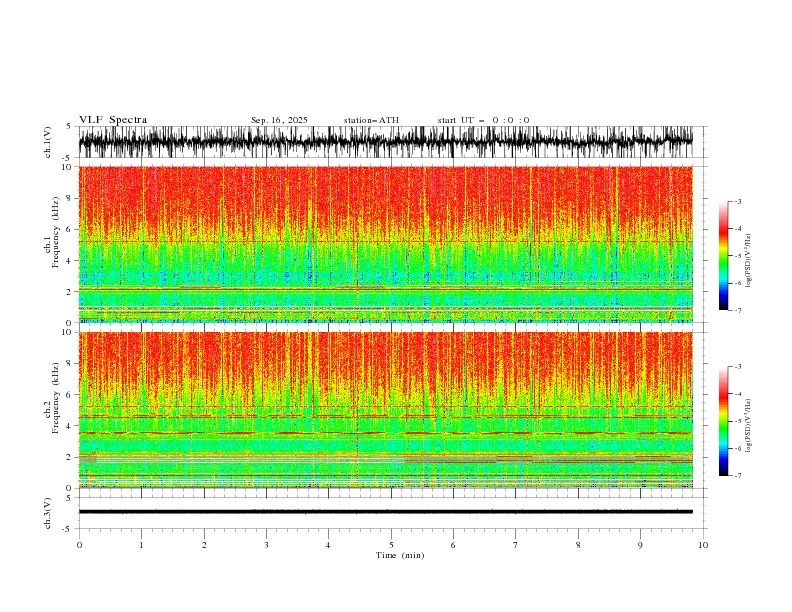
Task: Select the "start UT = 0 :0 :0" text
Action: click(483, 120)
